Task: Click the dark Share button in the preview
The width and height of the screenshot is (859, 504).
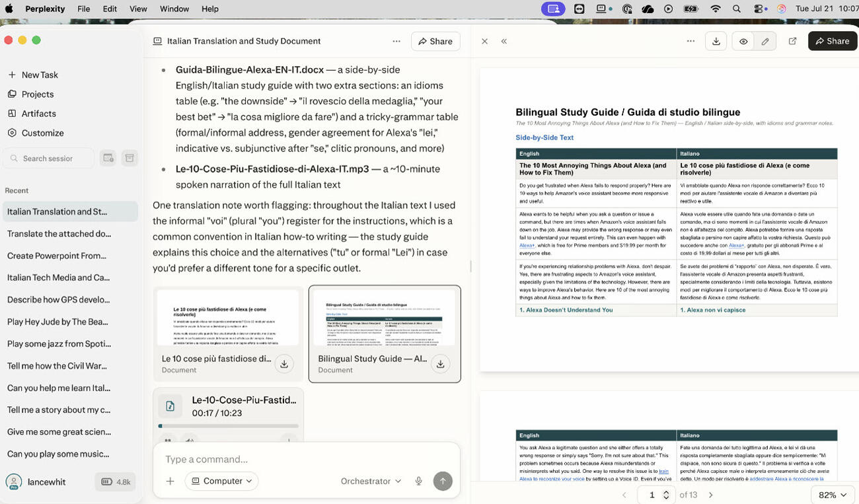Action: (833, 41)
